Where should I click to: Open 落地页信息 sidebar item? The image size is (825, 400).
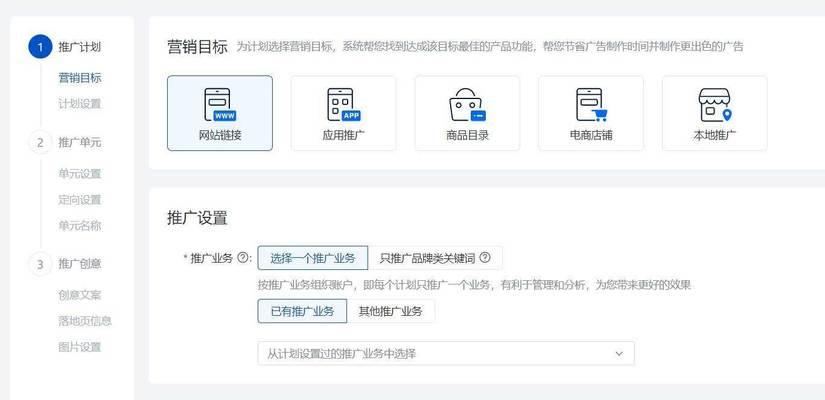pos(85,321)
